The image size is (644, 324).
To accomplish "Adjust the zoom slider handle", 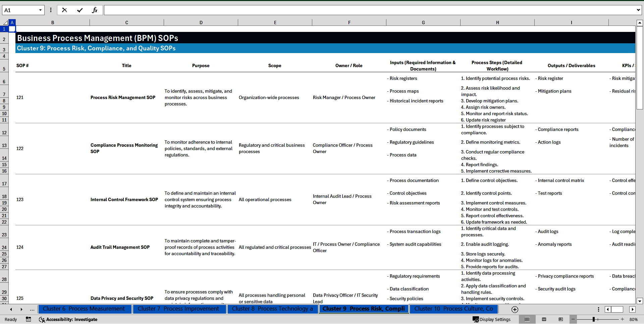I will point(593,319).
